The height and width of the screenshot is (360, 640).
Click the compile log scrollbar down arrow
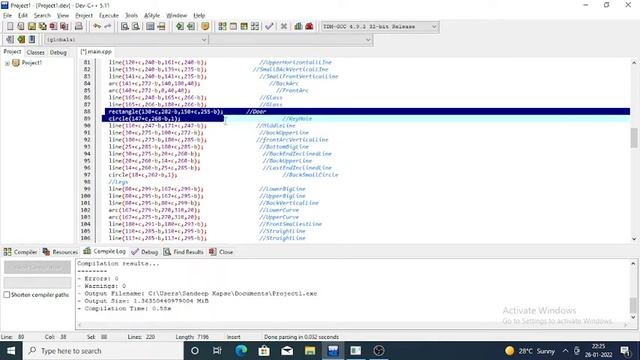point(633,317)
